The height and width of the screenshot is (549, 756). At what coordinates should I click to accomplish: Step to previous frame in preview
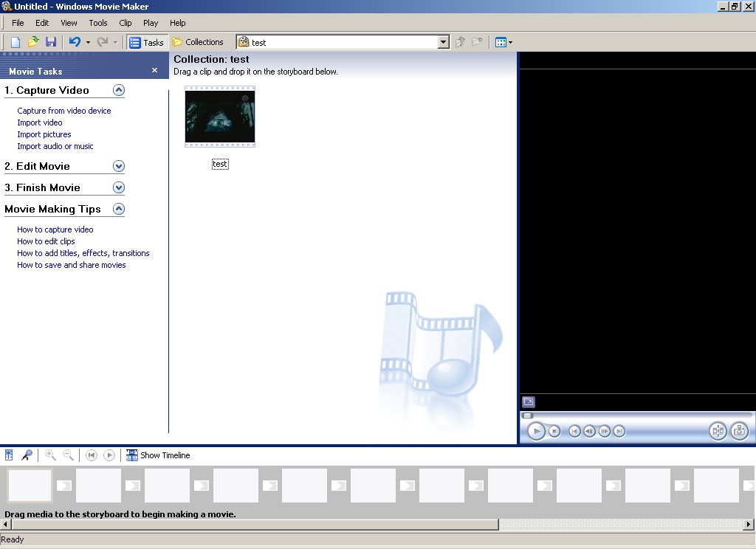pyautogui.click(x=589, y=431)
